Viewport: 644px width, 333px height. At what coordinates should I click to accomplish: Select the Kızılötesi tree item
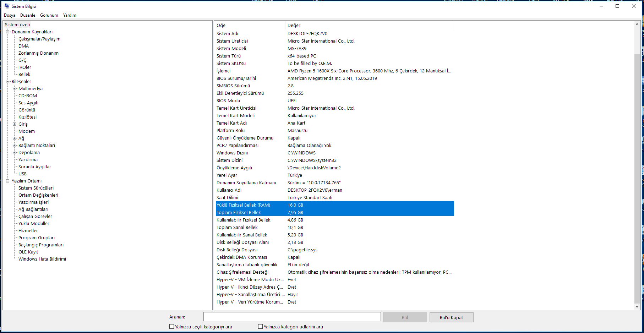pyautogui.click(x=28, y=117)
